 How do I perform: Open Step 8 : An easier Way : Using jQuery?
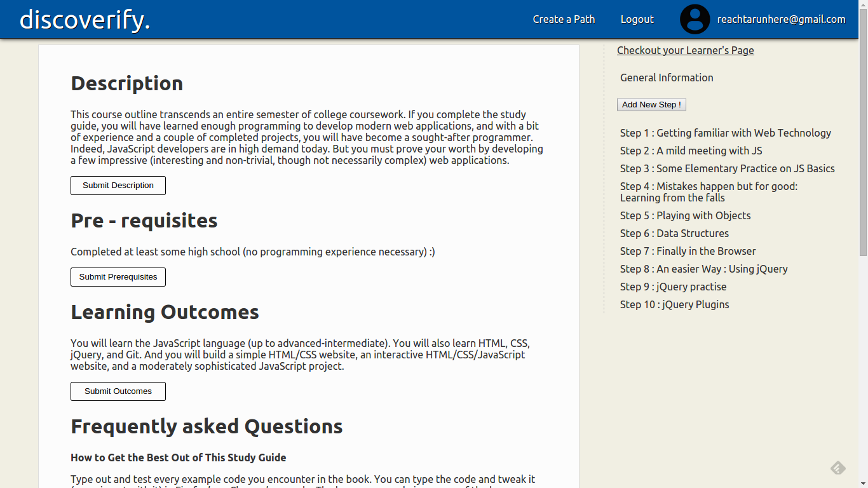click(x=704, y=269)
